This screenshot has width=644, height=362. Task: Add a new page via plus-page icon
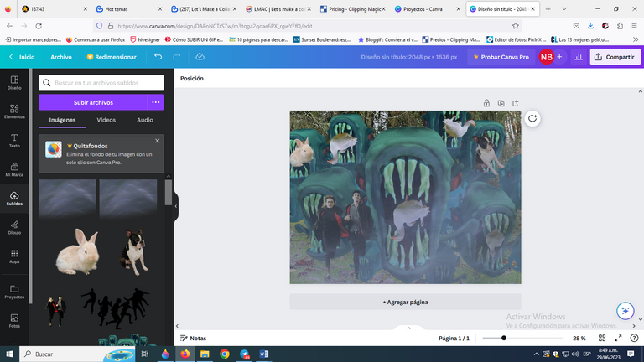pyautogui.click(x=516, y=103)
